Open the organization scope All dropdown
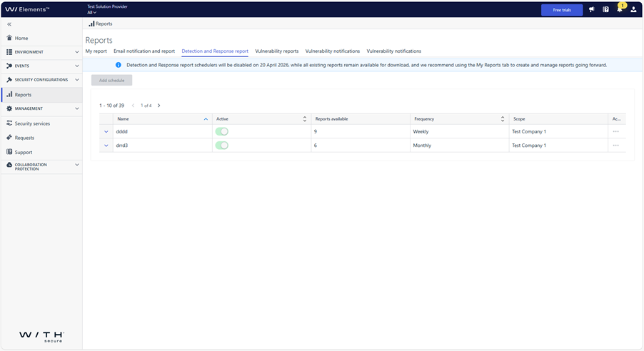The image size is (644, 351). tap(92, 12)
